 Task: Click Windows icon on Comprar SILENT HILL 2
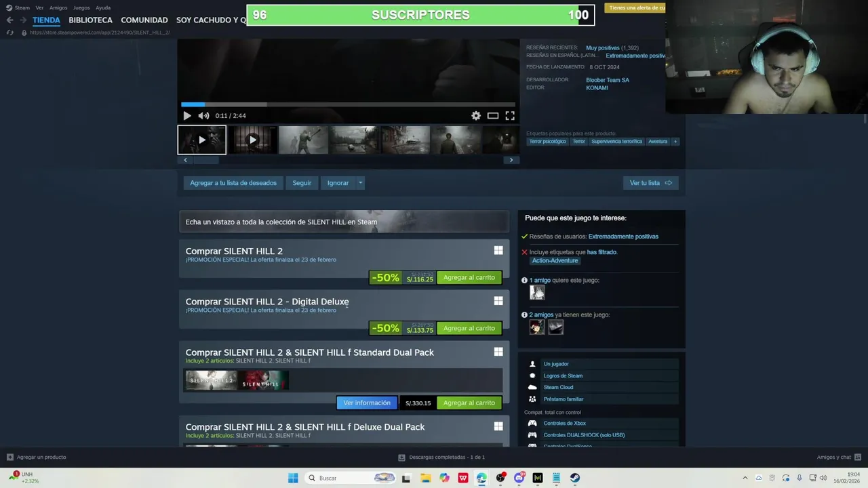click(498, 251)
